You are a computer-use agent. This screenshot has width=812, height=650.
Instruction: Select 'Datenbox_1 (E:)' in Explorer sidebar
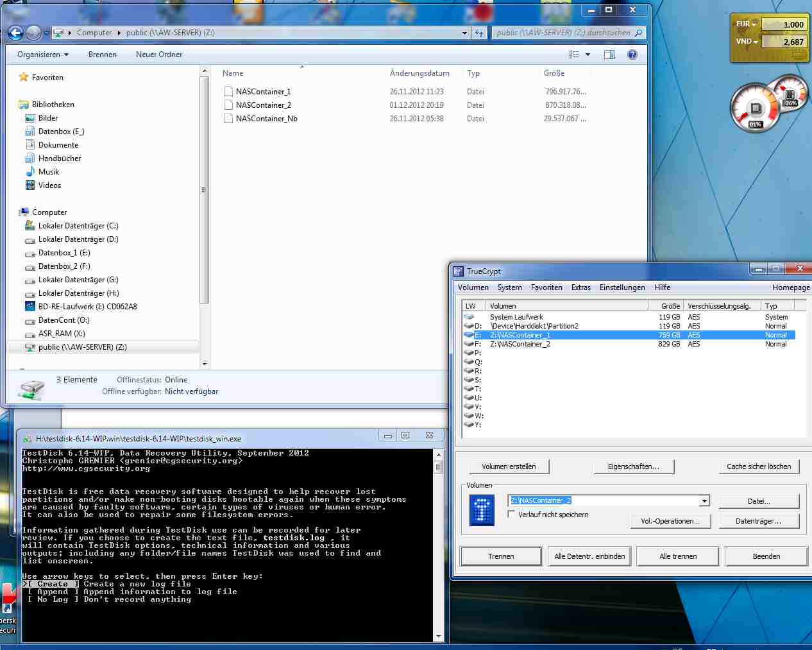(x=64, y=253)
